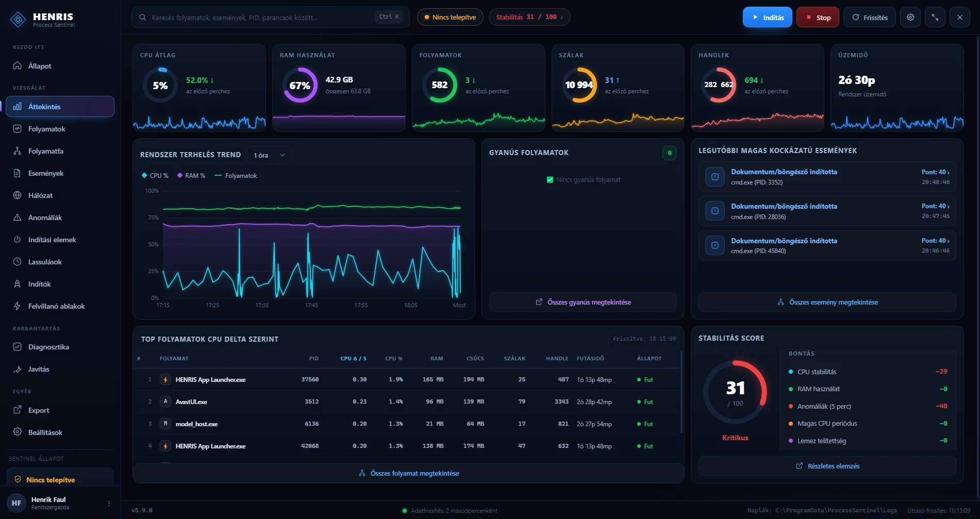Image resolution: width=980 pixels, height=519 pixels.
Task: Open Összes folyamat megtekintése link
Action: tap(408, 473)
